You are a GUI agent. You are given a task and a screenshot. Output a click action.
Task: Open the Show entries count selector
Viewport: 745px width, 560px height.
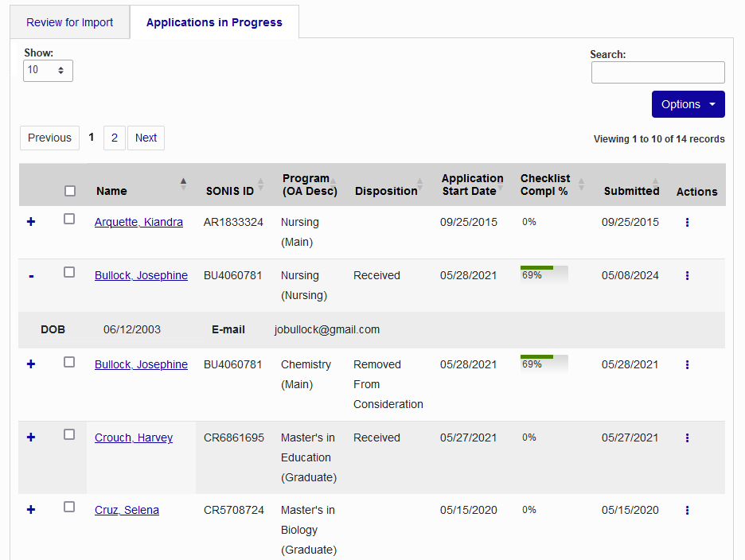click(x=48, y=70)
